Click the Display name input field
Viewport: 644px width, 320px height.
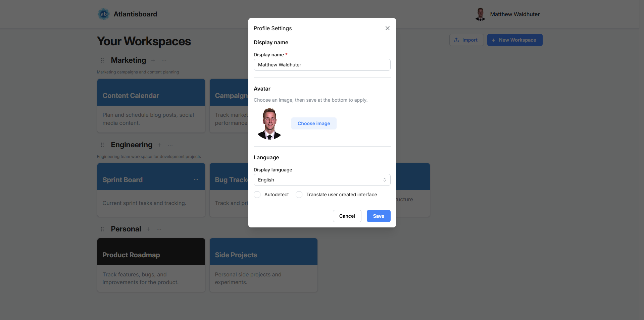click(322, 65)
